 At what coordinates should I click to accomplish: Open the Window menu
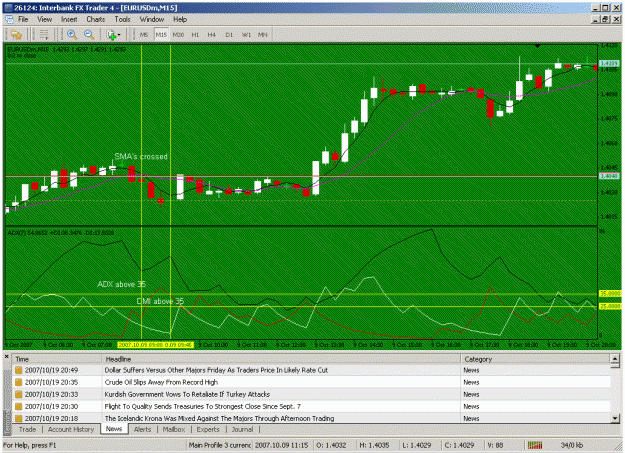point(151,20)
